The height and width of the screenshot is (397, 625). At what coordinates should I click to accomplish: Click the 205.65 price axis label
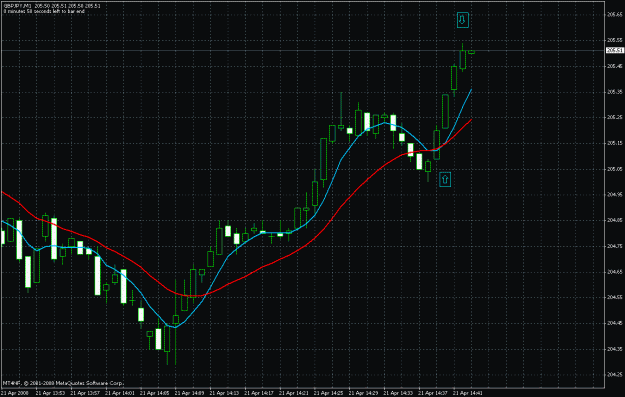(615, 14)
